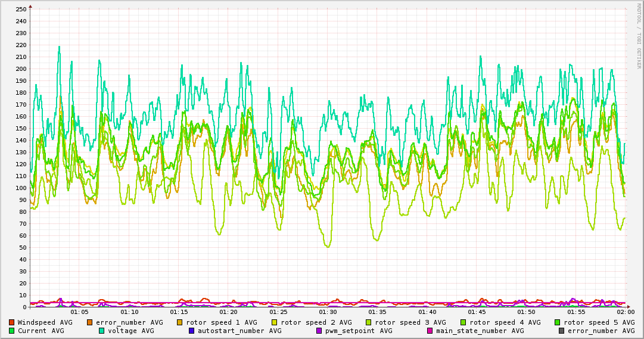Click the 01:40 time axis label
This screenshot has height=339, width=644.
pyautogui.click(x=427, y=312)
